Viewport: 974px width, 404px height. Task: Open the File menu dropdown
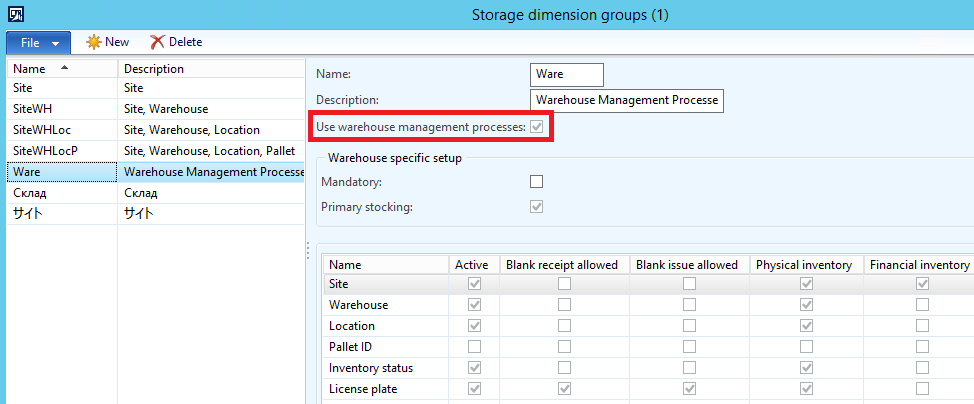[x=38, y=42]
